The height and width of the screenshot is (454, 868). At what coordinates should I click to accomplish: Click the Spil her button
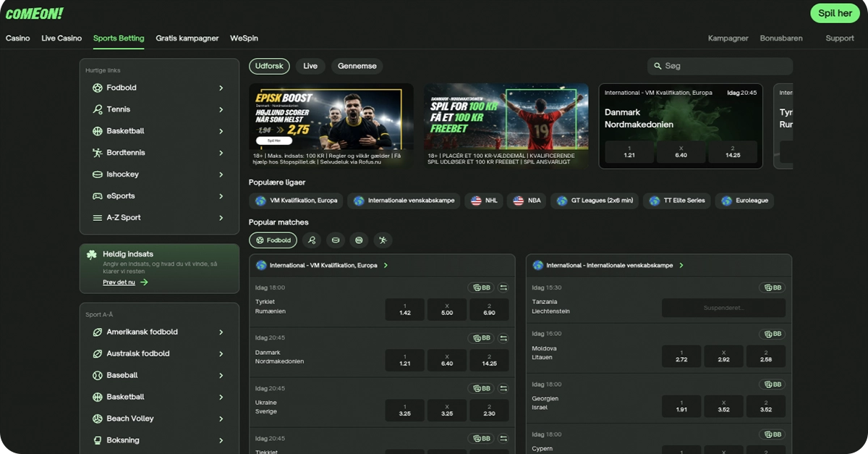coord(835,13)
